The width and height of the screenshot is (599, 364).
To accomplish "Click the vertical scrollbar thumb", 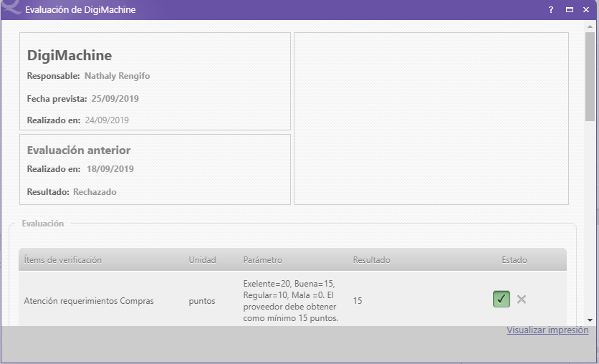I will click(x=590, y=77).
